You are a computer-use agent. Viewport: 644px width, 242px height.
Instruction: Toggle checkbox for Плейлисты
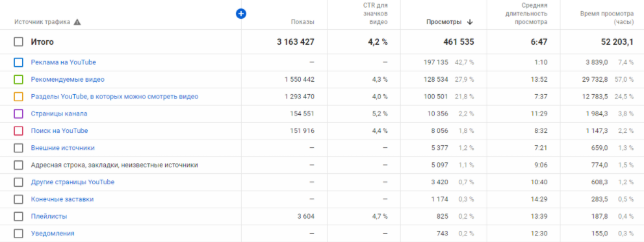point(18,216)
